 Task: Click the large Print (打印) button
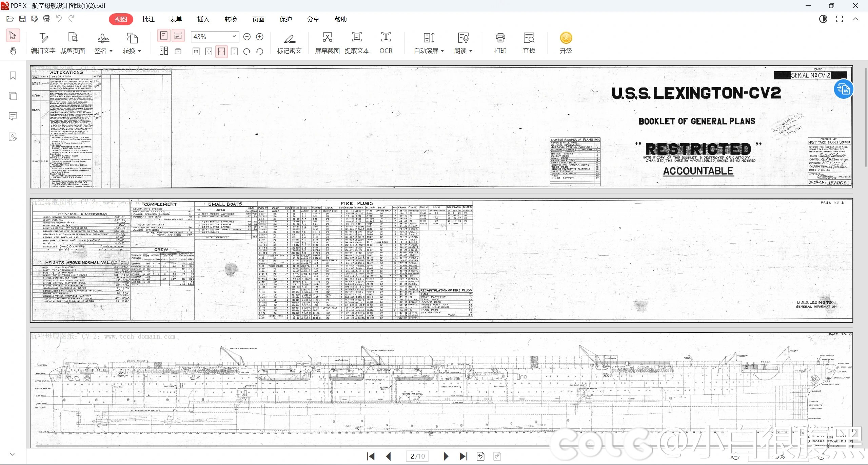[500, 43]
